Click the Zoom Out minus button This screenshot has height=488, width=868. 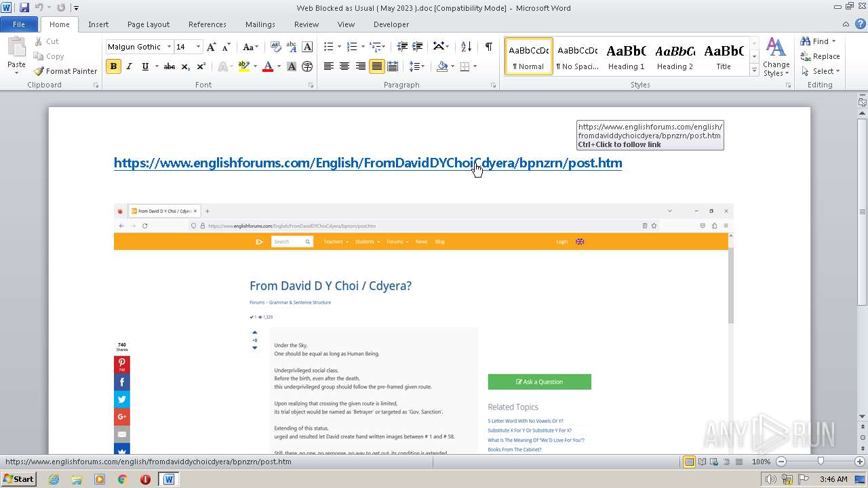pyautogui.click(x=781, y=462)
